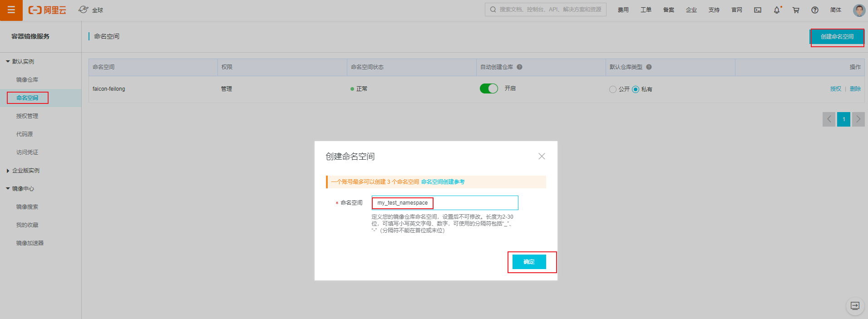The width and height of the screenshot is (868, 319).
Task: Click the top search box
Action: click(x=546, y=10)
